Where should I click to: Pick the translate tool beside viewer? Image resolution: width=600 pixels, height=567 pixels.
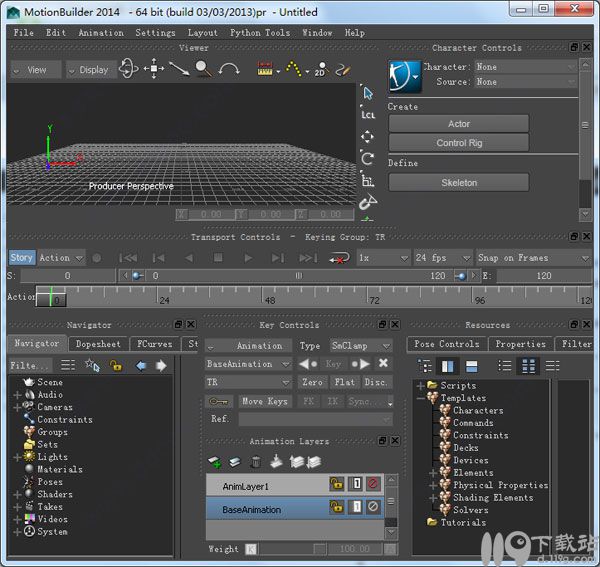367,137
